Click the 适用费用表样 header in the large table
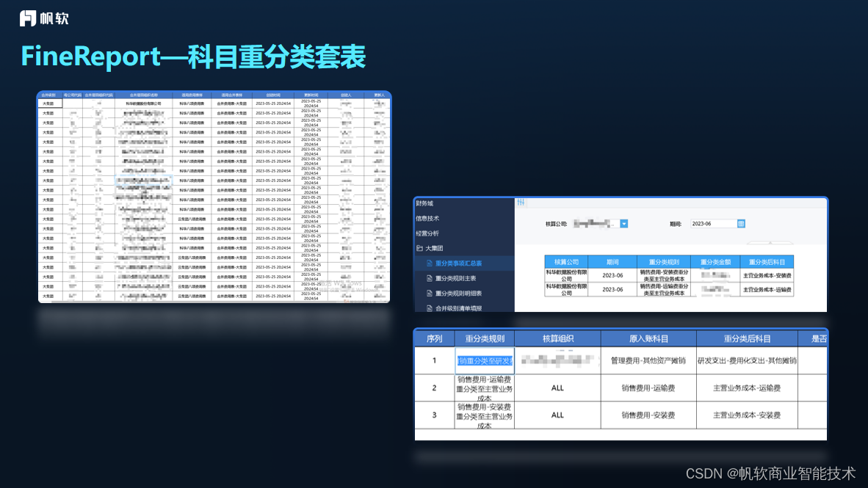Screen dimensions: 868x488 coord(192,95)
